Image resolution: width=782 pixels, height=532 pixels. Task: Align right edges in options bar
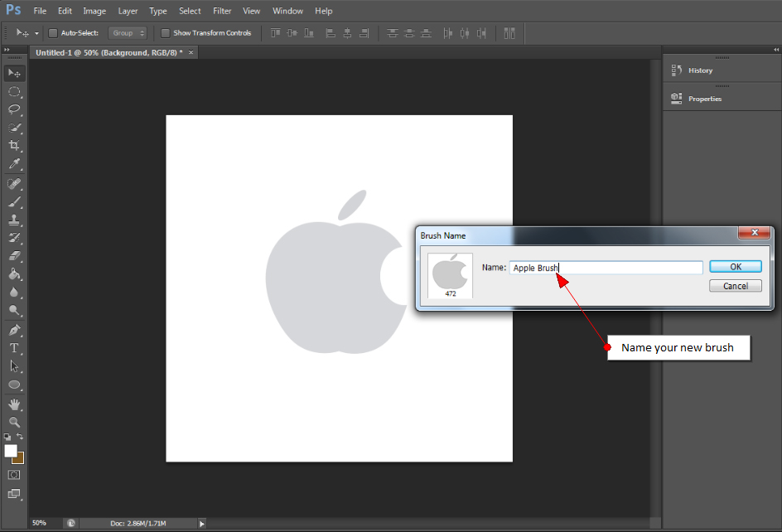[364, 33]
